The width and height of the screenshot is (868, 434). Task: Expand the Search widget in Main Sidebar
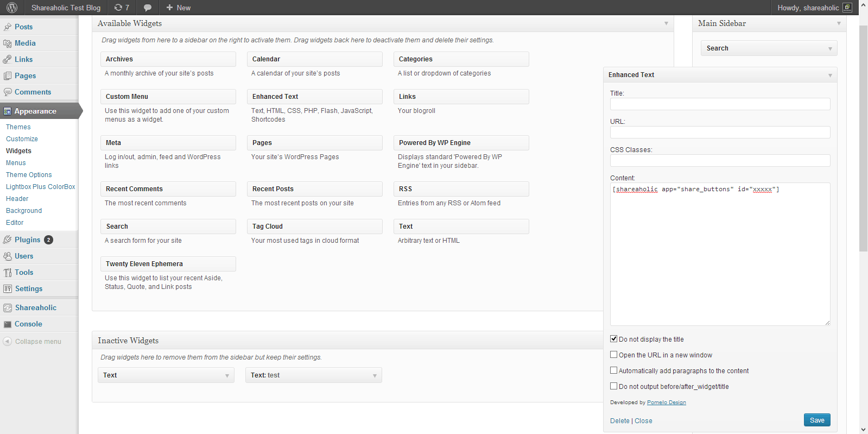[x=830, y=48]
